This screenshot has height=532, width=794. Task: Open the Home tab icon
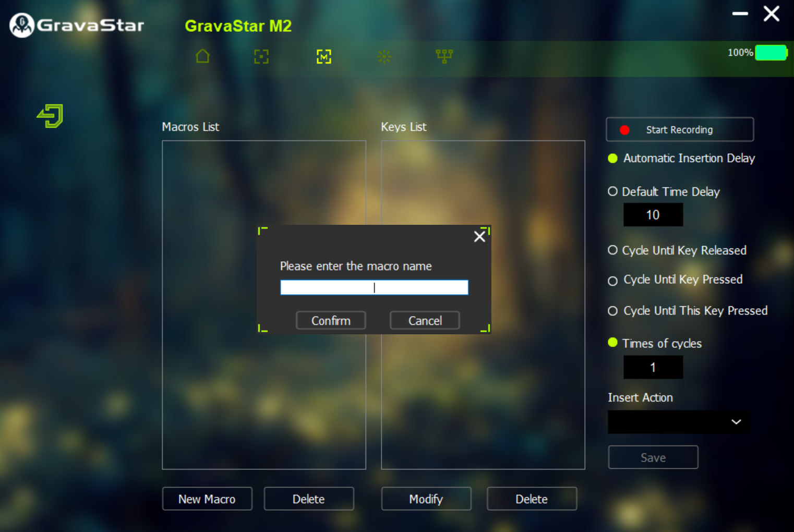(x=202, y=56)
